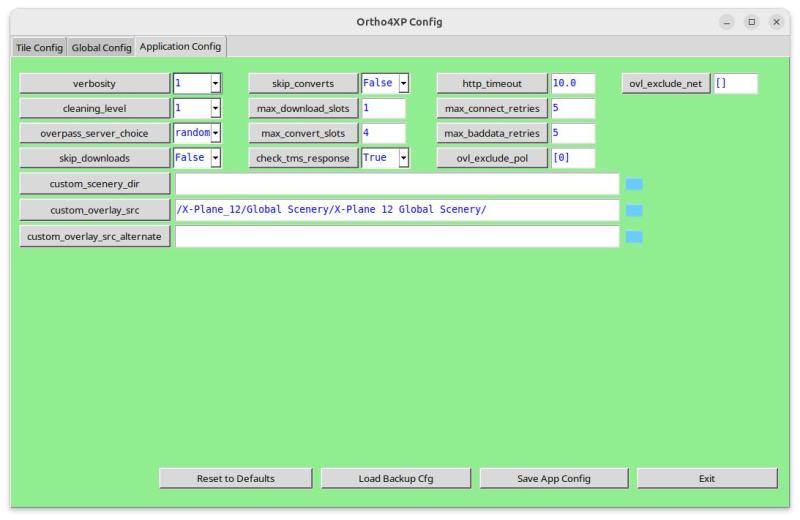The width and height of the screenshot is (800, 520).
Task: Open the skip_converts dropdown
Action: tap(403, 83)
